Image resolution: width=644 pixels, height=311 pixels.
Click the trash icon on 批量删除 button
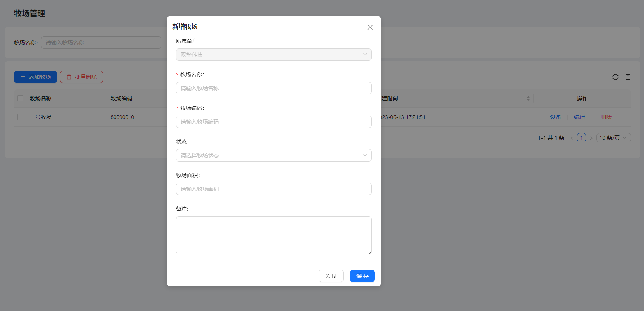(69, 77)
